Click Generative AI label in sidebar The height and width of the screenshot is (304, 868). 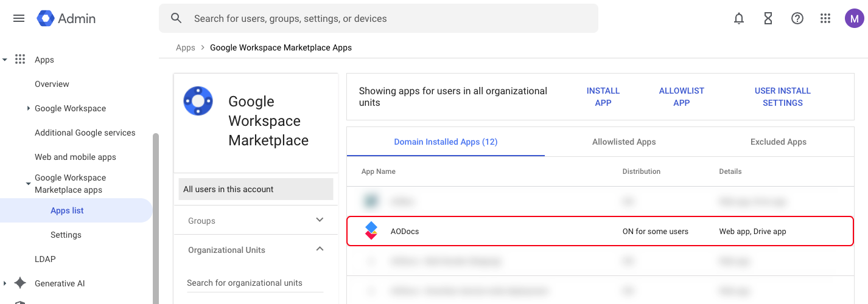(x=60, y=283)
